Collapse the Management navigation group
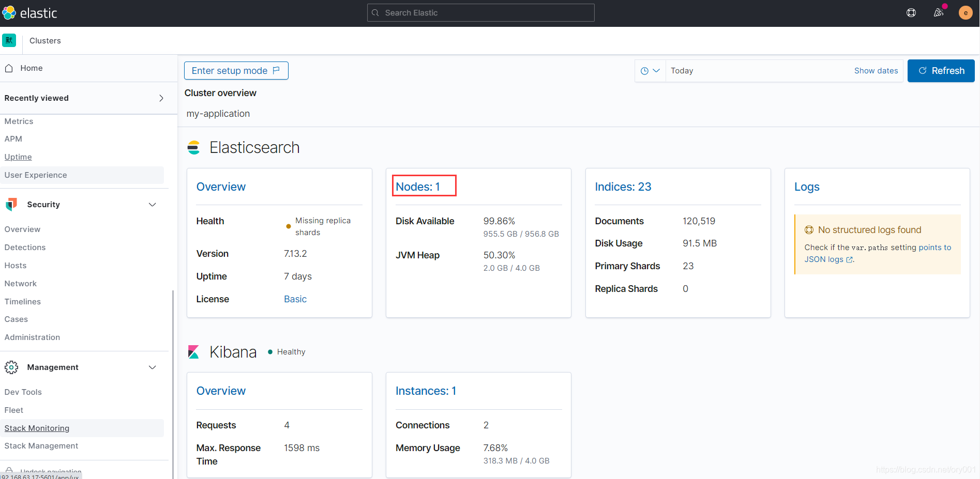Image resolution: width=980 pixels, height=479 pixels. pos(153,367)
